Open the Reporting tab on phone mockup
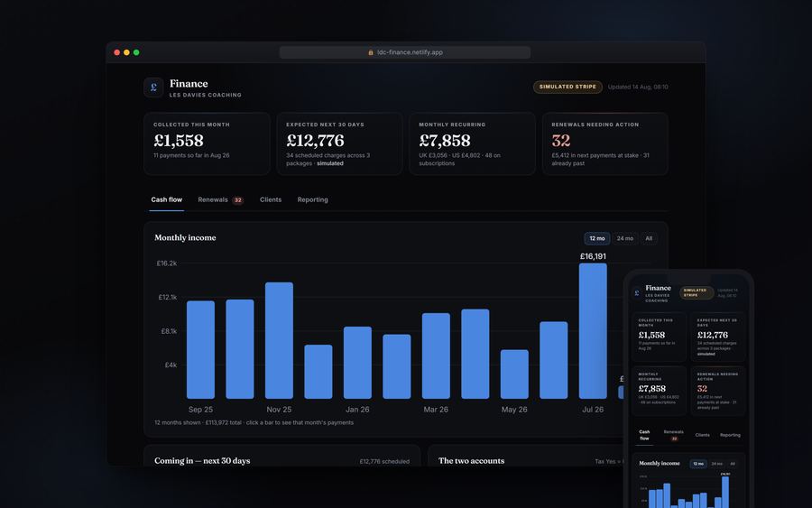This screenshot has height=508, width=812. [730, 435]
